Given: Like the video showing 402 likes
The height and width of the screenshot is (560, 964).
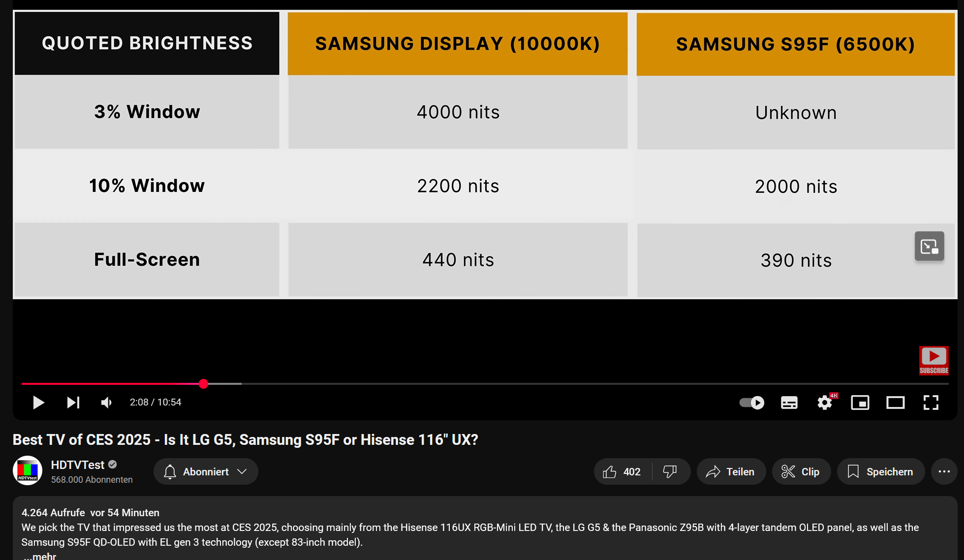Looking at the screenshot, I should pyautogui.click(x=622, y=471).
